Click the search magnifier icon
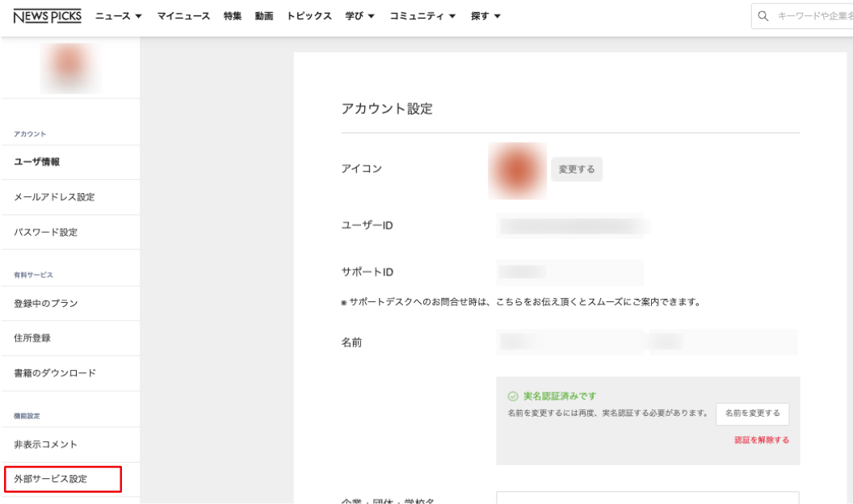This screenshot has height=504, width=853. pyautogui.click(x=763, y=16)
